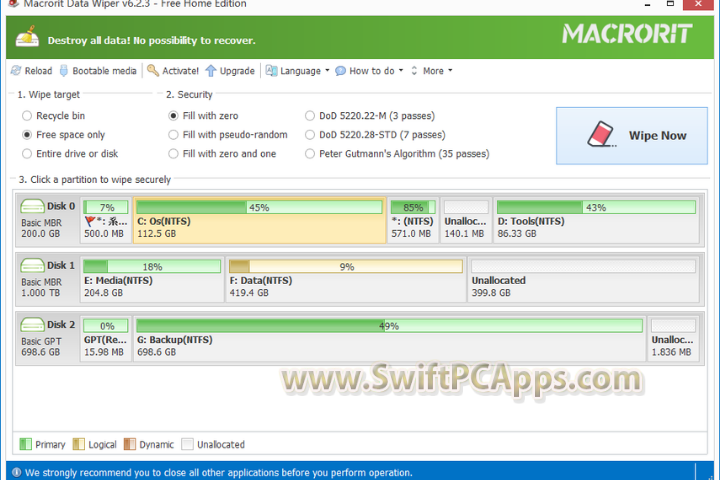Click the Dynamic legend color swatch
Screen dimensions: 720x480
tap(130, 444)
